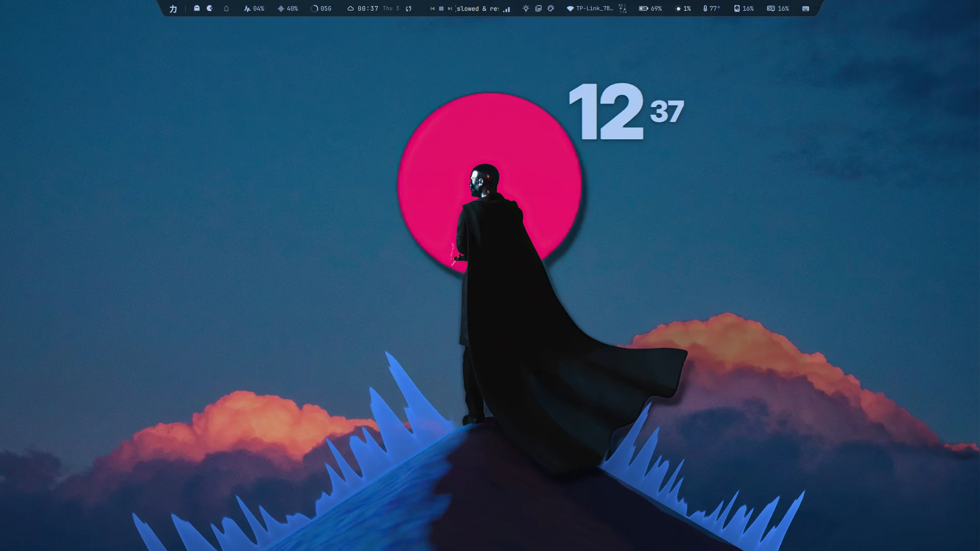980x551 pixels.
Task: Click the brightness 1% sun indicator
Action: pos(683,9)
